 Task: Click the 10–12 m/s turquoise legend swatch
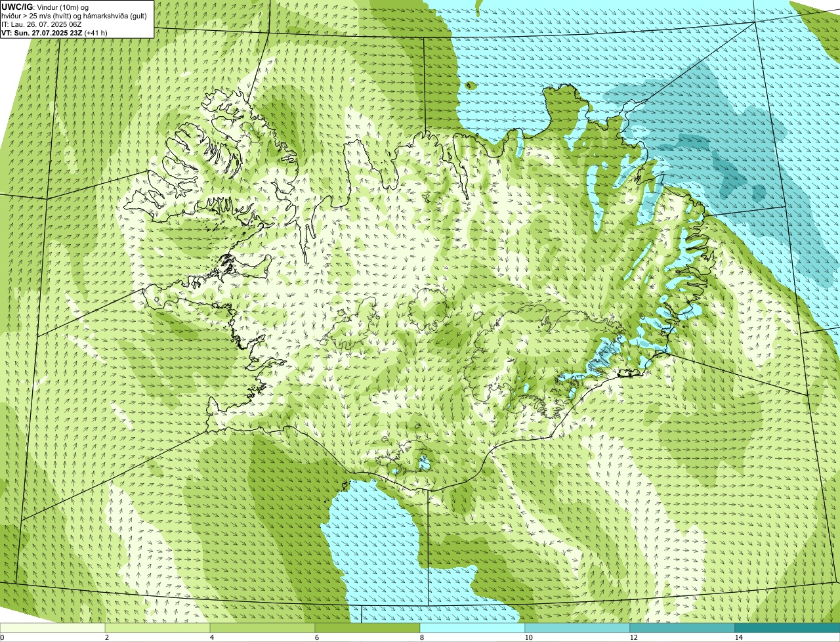[577, 628]
